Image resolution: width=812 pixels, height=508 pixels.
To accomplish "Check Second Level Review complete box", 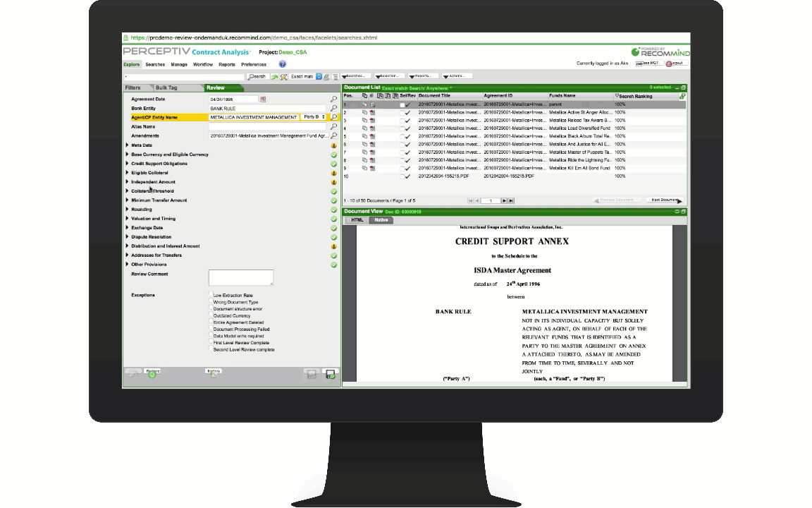I will [x=211, y=348].
